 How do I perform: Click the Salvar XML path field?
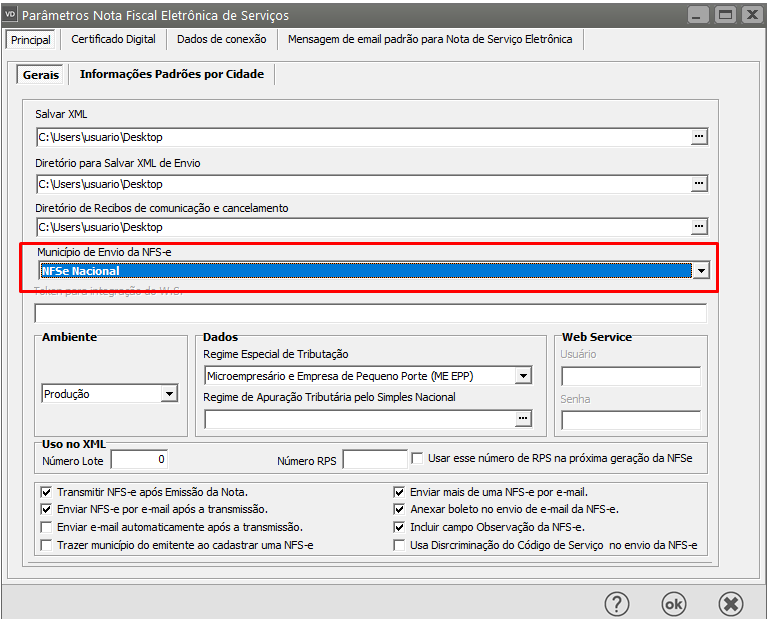[x=363, y=137]
